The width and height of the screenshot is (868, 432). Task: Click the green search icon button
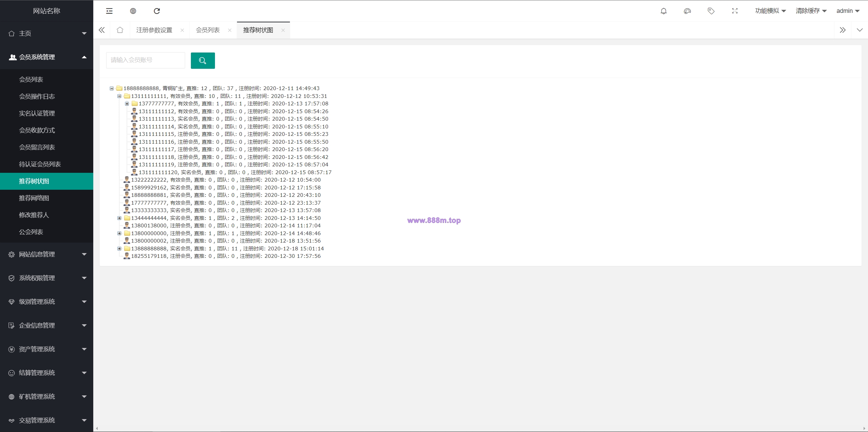click(x=203, y=61)
